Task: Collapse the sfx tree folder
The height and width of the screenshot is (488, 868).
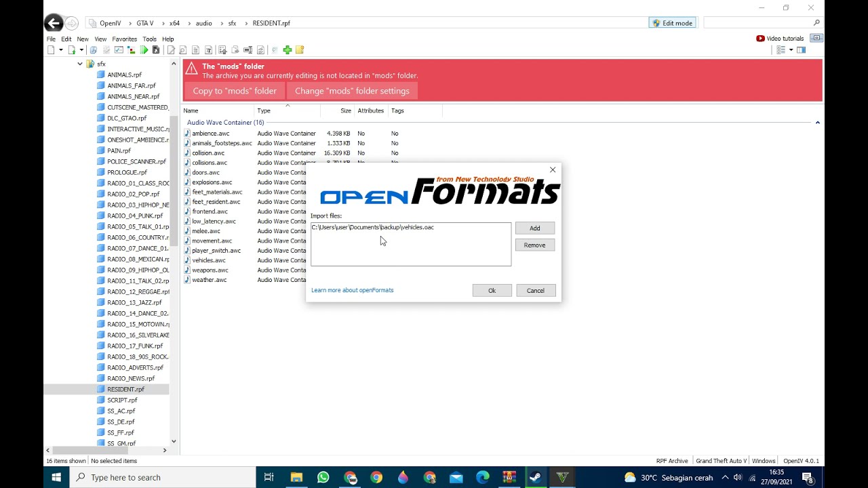Action: coord(80,64)
